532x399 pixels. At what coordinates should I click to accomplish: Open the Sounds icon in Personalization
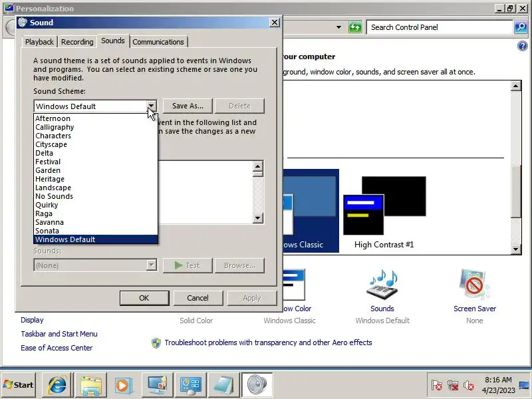tap(382, 285)
